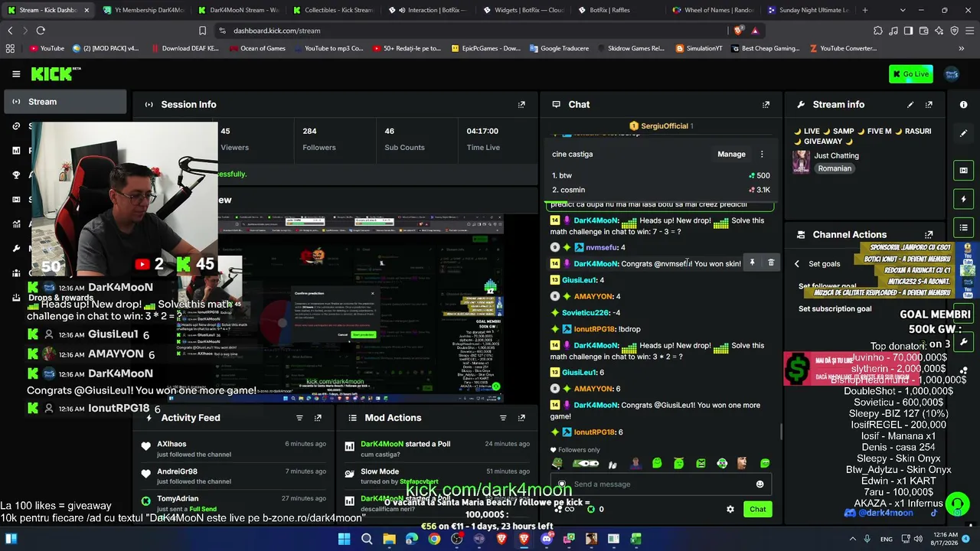The width and height of the screenshot is (980, 551).
Task: Open the Just Chatting category thumbnail
Action: click(801, 162)
